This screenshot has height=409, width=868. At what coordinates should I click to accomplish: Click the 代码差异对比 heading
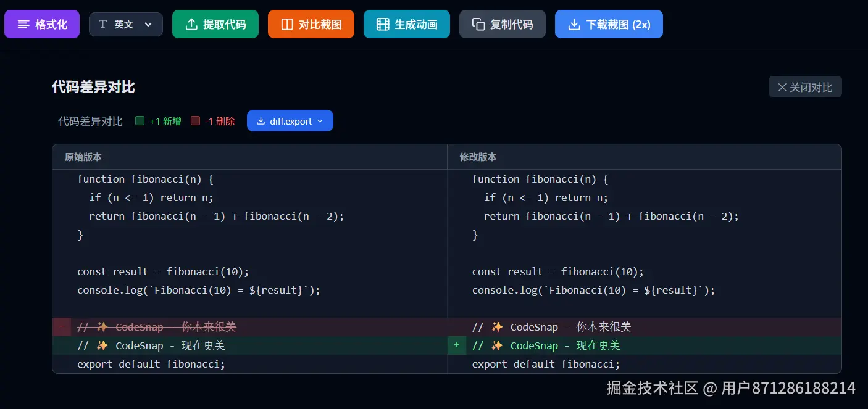point(93,87)
